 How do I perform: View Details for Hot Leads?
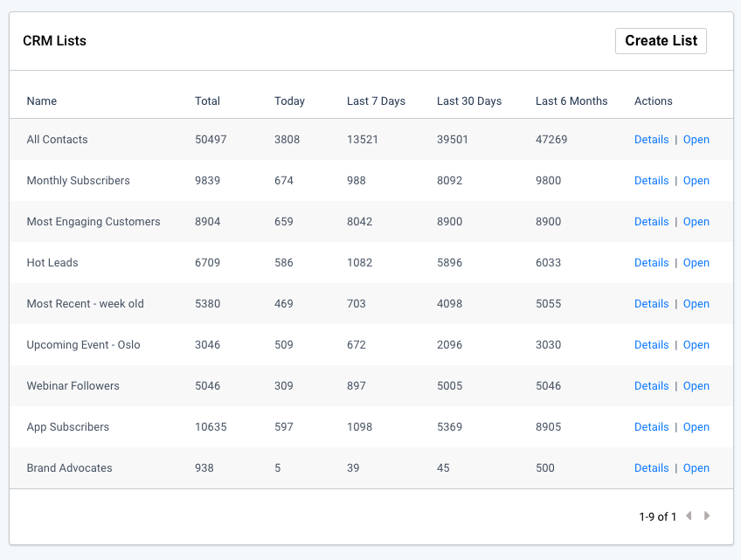point(651,262)
